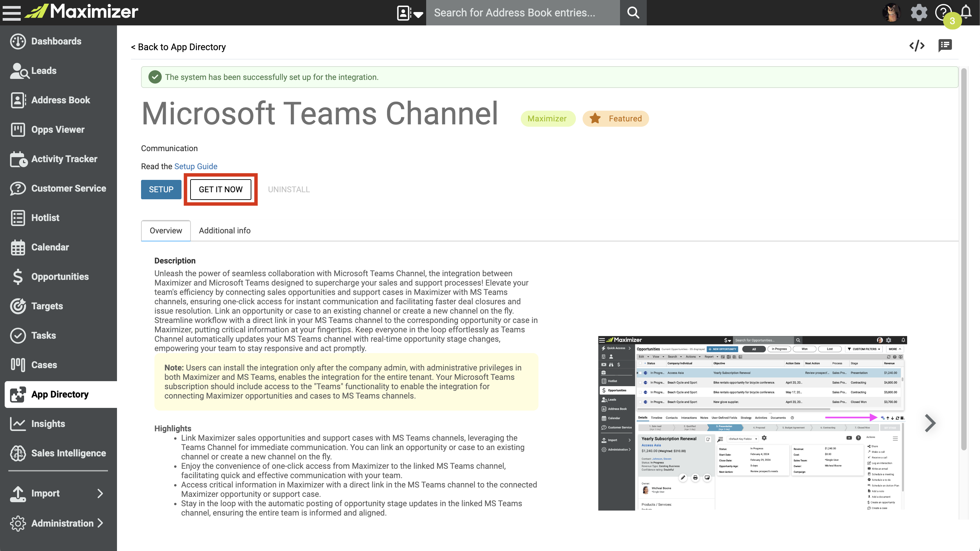
Task: Open Sales Intelligence
Action: click(x=58, y=453)
